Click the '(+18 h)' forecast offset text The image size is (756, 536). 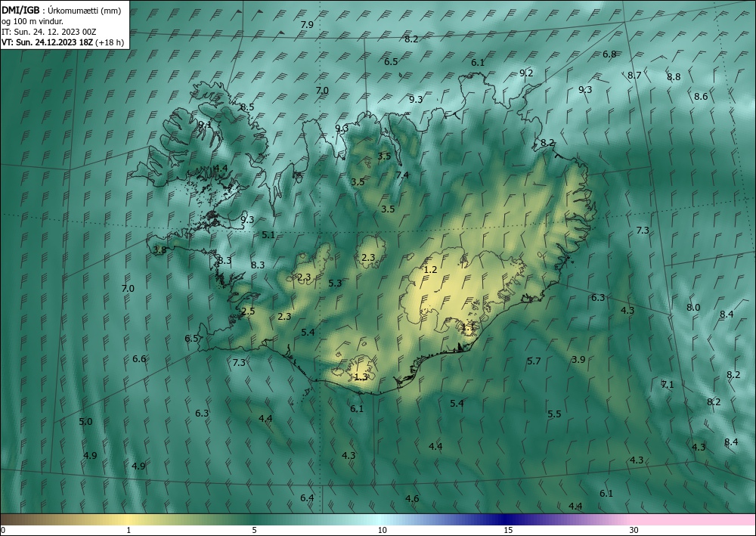click(x=110, y=42)
